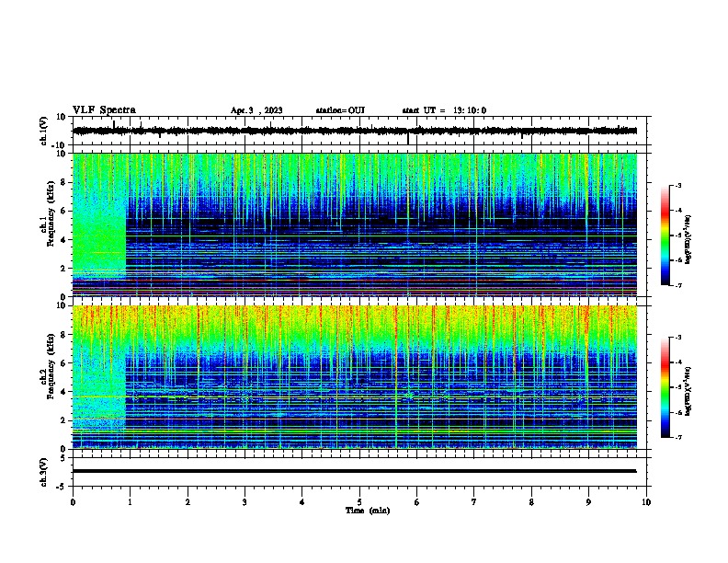Click the time axis tick label "2"
Screen dimensions: 728x563
click(x=188, y=502)
